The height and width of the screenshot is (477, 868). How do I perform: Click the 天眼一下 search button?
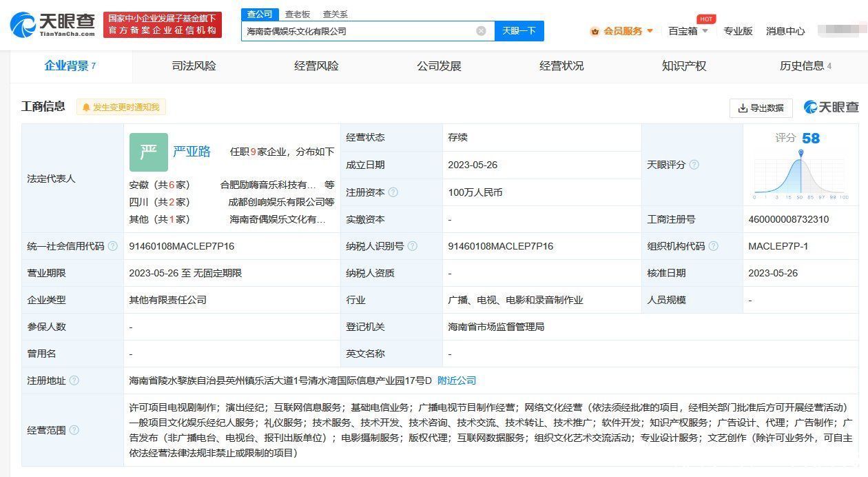pos(519,31)
